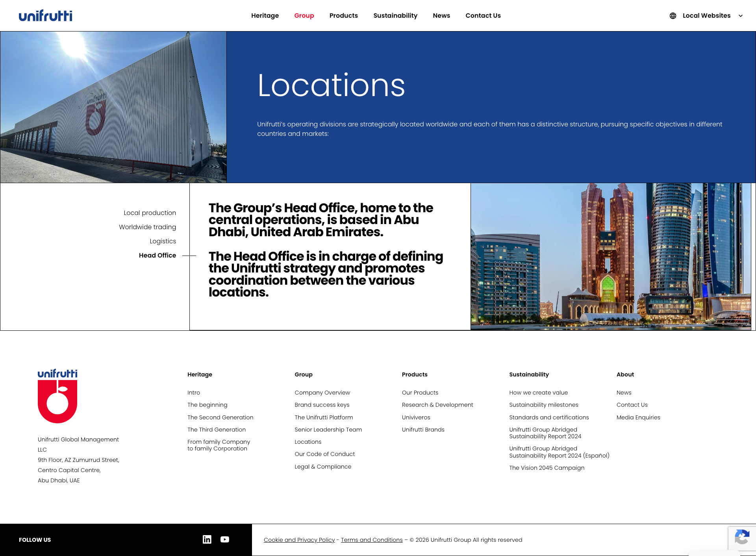Open Standards and certifications link
756x556 pixels.
pos(549,417)
